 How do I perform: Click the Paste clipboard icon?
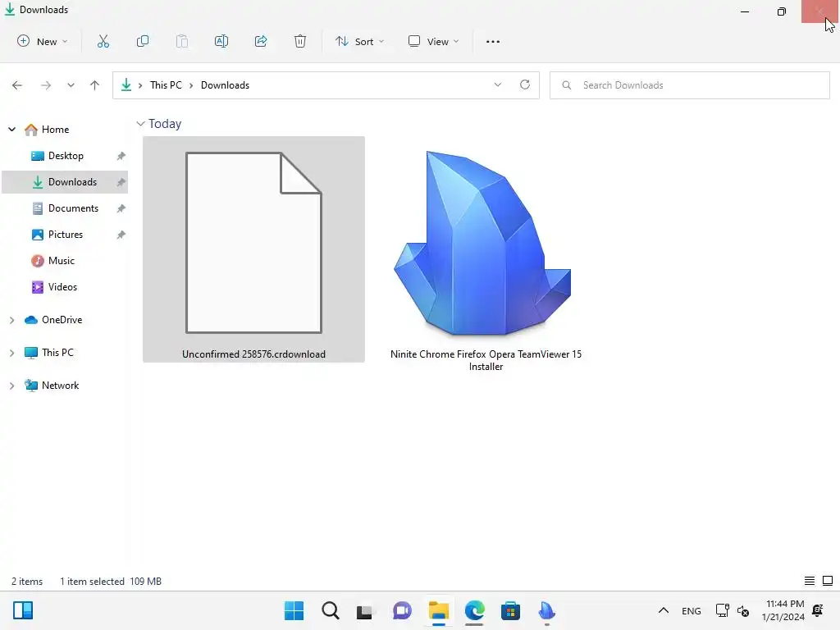click(182, 41)
